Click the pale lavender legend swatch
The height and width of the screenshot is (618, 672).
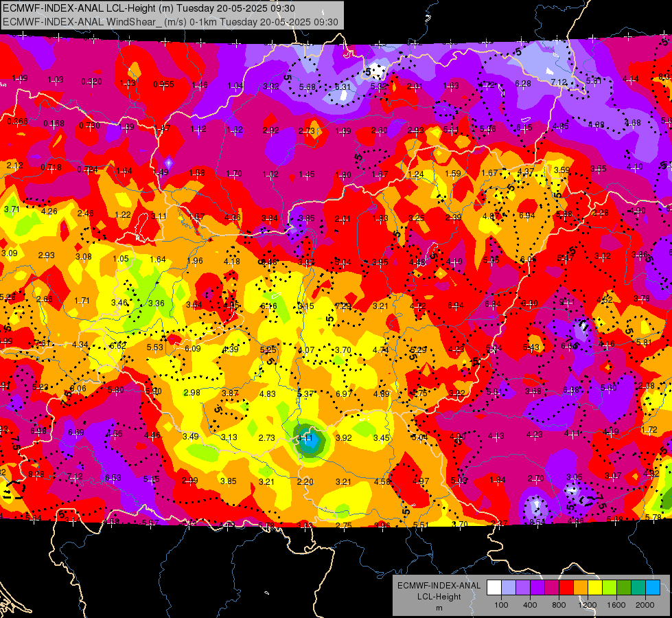[x=509, y=588]
